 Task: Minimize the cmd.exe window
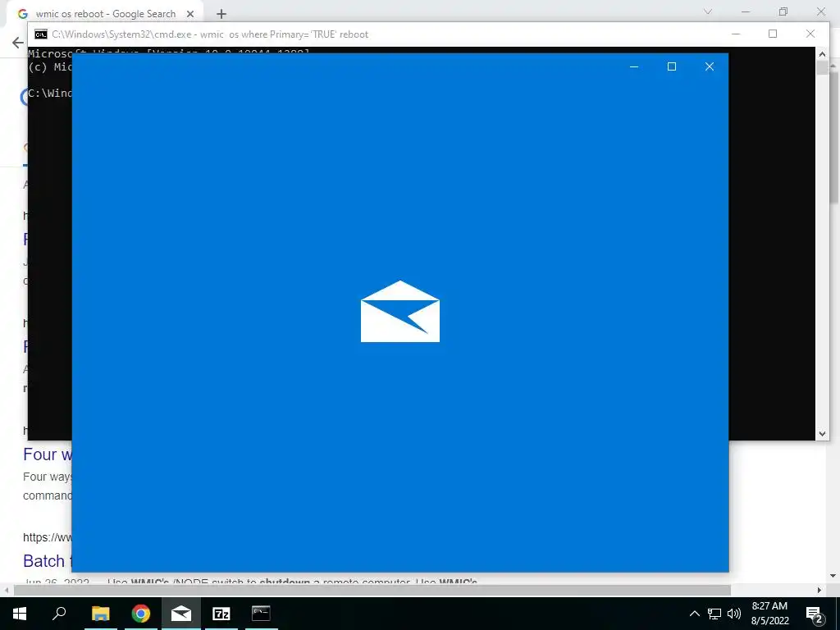[736, 34]
